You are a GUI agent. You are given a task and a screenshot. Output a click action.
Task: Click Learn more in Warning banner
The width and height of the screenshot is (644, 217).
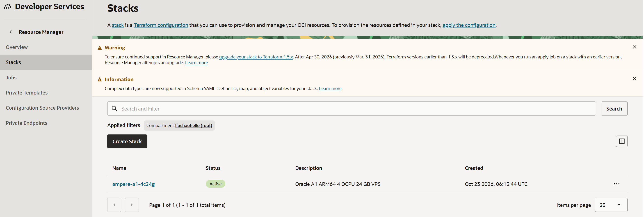coord(196,62)
